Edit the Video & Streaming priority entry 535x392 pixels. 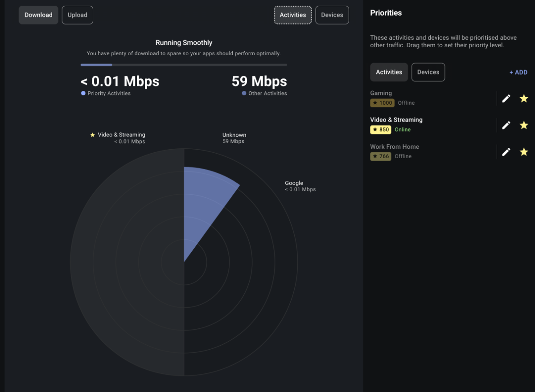(x=506, y=125)
